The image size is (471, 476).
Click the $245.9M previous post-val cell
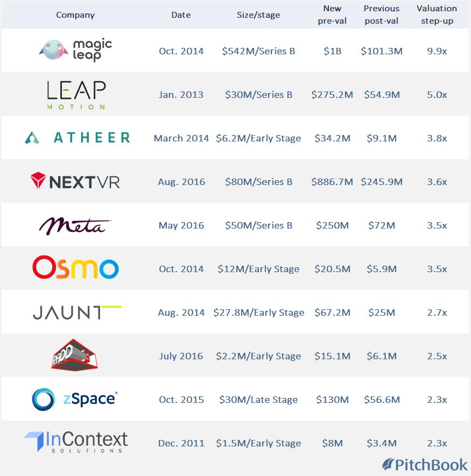(382, 182)
